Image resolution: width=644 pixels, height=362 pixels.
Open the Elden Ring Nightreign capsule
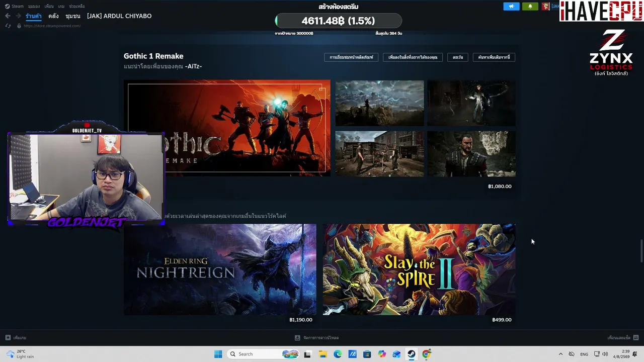point(220,269)
